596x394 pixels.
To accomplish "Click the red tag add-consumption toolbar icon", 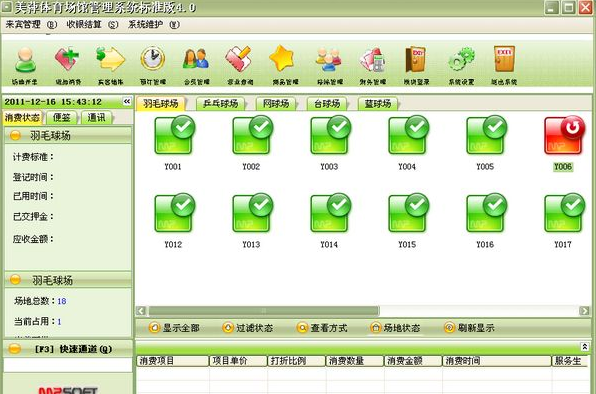I will tap(67, 59).
